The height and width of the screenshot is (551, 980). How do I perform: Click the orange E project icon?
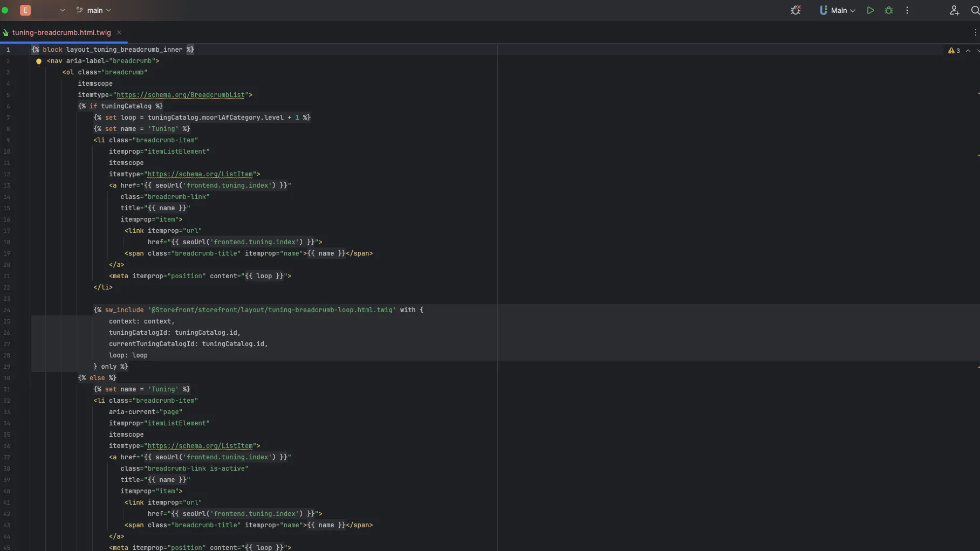pos(25,10)
